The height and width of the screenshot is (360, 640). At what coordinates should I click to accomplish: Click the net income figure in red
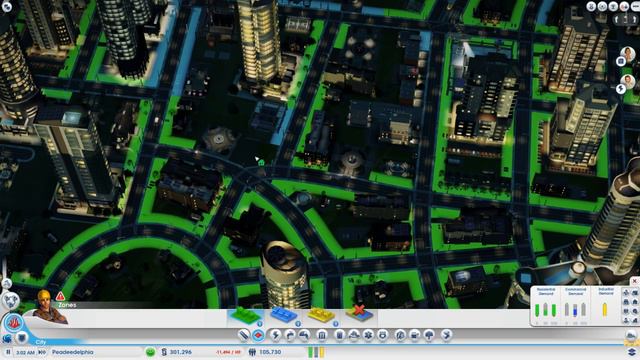(228, 352)
